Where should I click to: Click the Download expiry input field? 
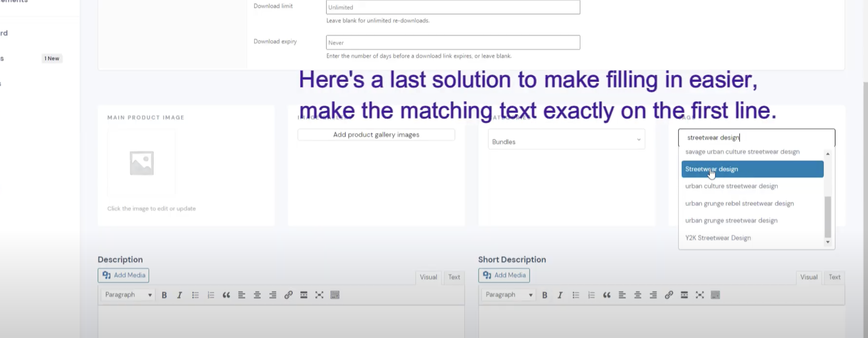(453, 42)
